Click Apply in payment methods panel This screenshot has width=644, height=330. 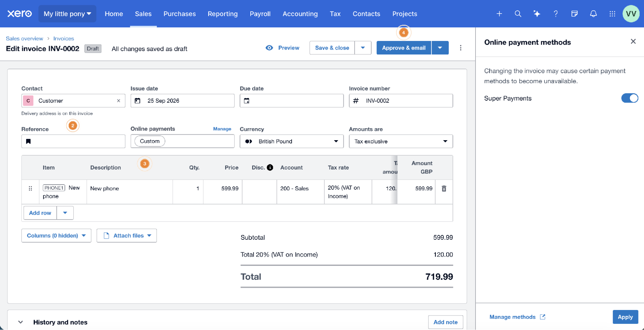(x=625, y=317)
